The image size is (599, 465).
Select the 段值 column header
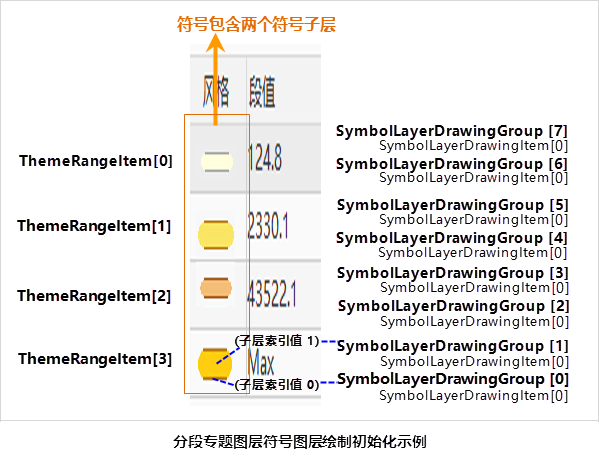(x=262, y=91)
